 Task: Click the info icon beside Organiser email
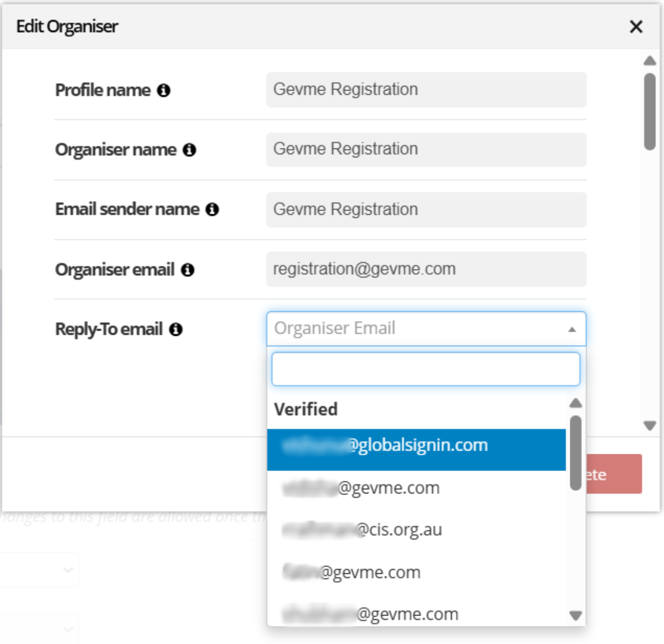coord(188,270)
